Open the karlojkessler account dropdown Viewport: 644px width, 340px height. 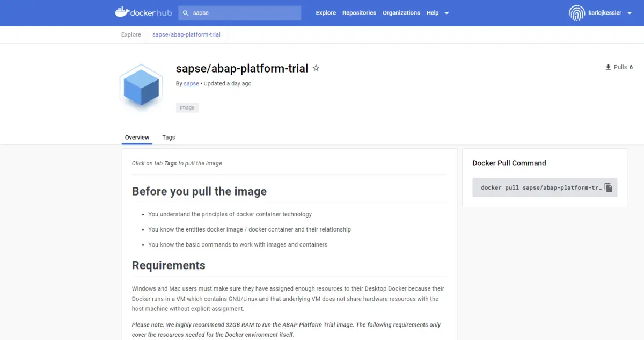630,13
